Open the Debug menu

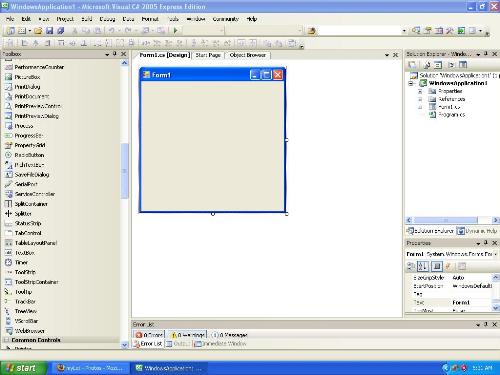tap(107, 19)
